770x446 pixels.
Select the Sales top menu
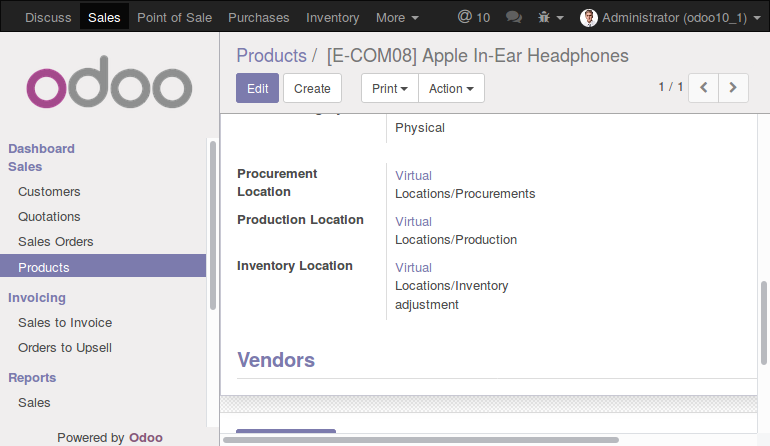(x=104, y=18)
